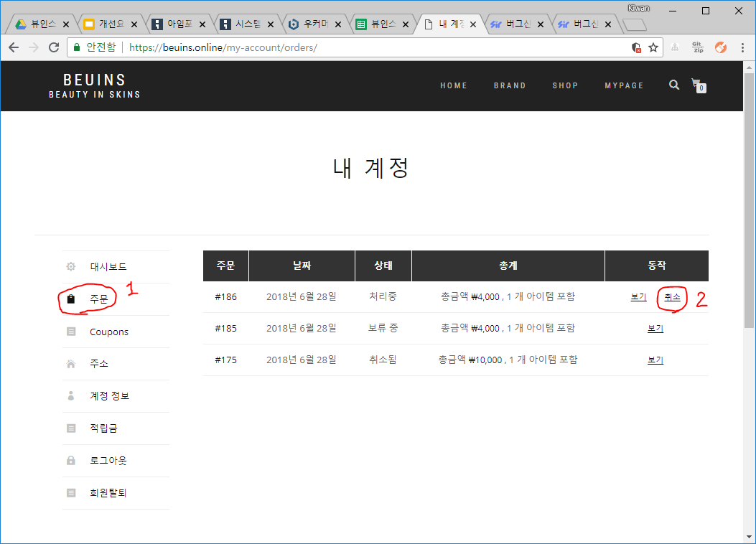Click order number #185
Screen dimensions: 756x544
coord(225,329)
